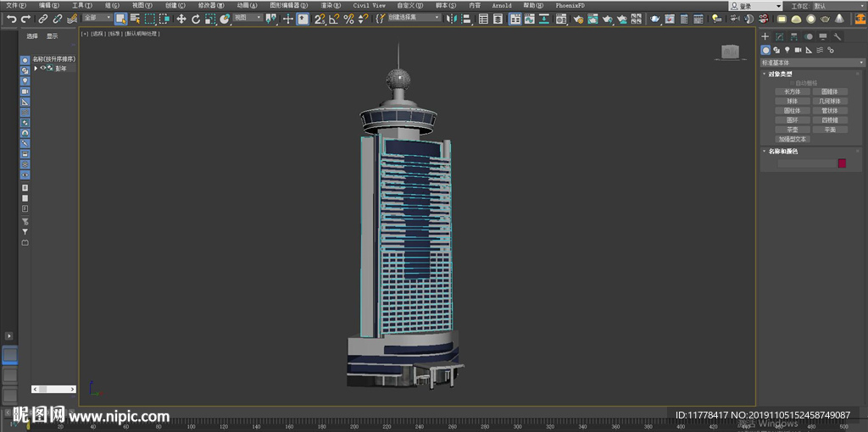Open Select by Name list icon
Image resolution: width=868 pixels, height=432 pixels.
tap(135, 19)
